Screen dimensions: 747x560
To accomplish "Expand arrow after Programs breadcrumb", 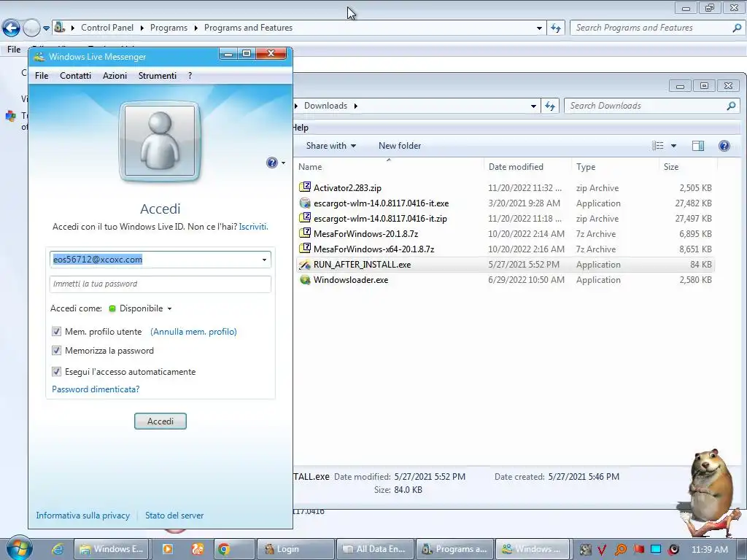I will (x=196, y=28).
